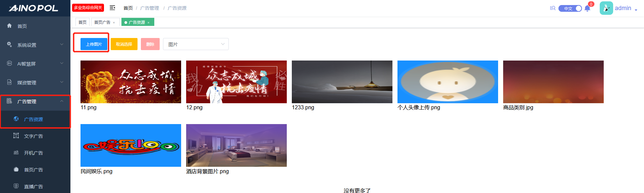
Task: Click the 文字广告 sidebar icon
Action: [16, 136]
